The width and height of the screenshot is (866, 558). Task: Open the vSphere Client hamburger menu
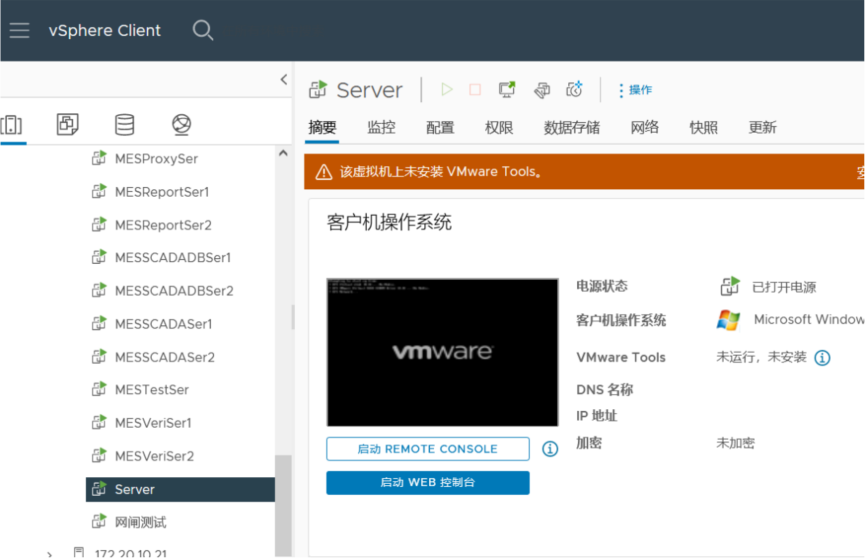pyautogui.click(x=19, y=30)
